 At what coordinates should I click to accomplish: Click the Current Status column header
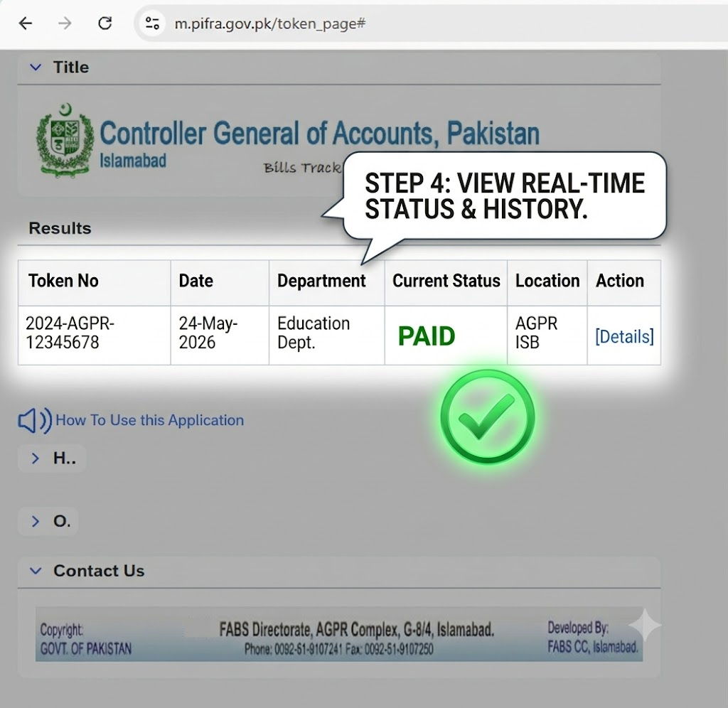(446, 281)
